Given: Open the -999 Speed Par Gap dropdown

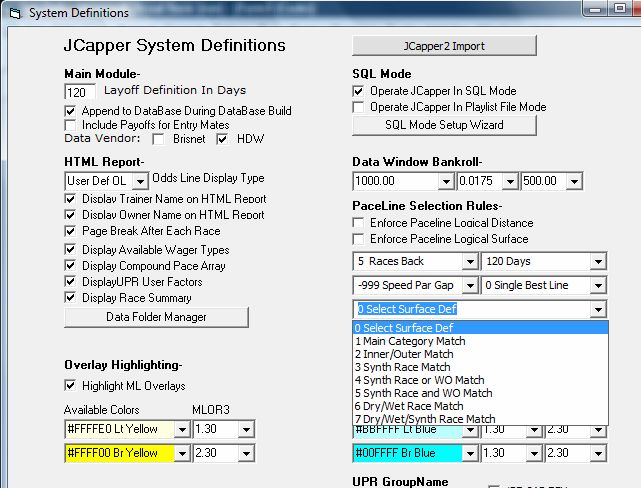Looking at the screenshot, I should [470, 286].
